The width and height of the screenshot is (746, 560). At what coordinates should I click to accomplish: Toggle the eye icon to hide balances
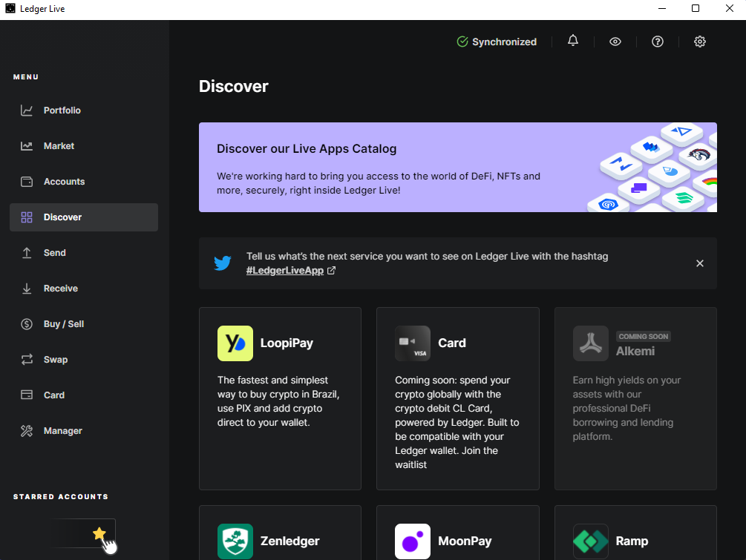click(x=615, y=42)
